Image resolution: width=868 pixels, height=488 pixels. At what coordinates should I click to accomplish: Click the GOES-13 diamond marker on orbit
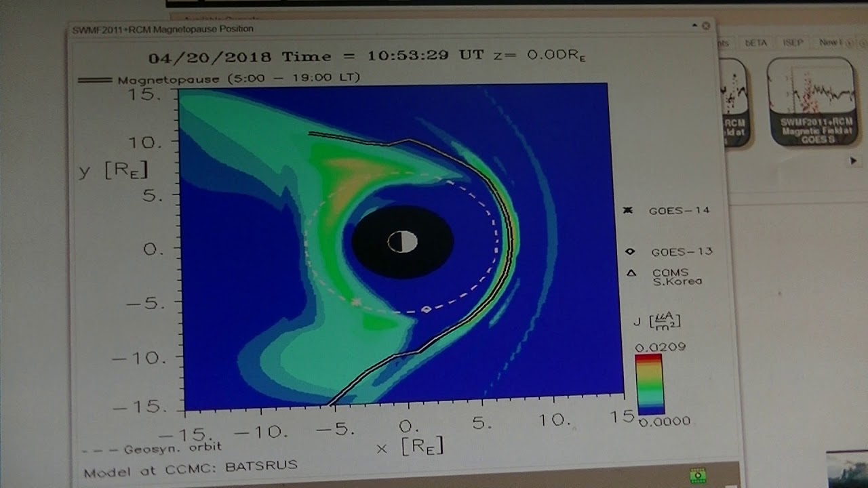(x=426, y=310)
